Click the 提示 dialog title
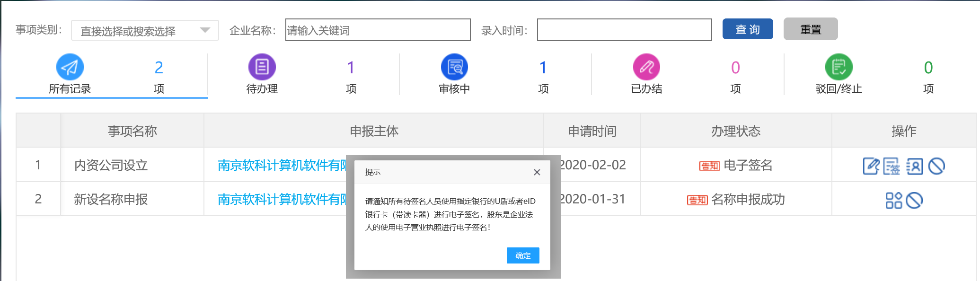 [373, 172]
